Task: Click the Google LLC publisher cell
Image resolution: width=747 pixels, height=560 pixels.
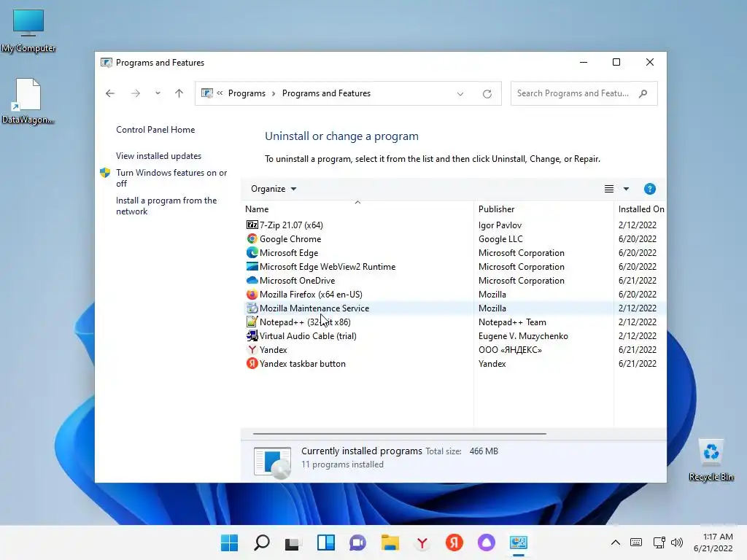Action: (500, 238)
